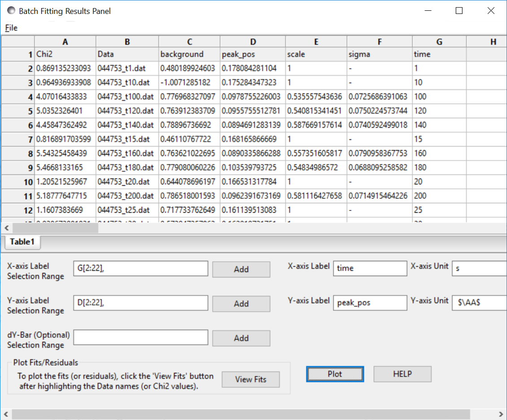The height and width of the screenshot is (420, 507).
Task: Switch to the Table1 tab
Action: pos(22,241)
